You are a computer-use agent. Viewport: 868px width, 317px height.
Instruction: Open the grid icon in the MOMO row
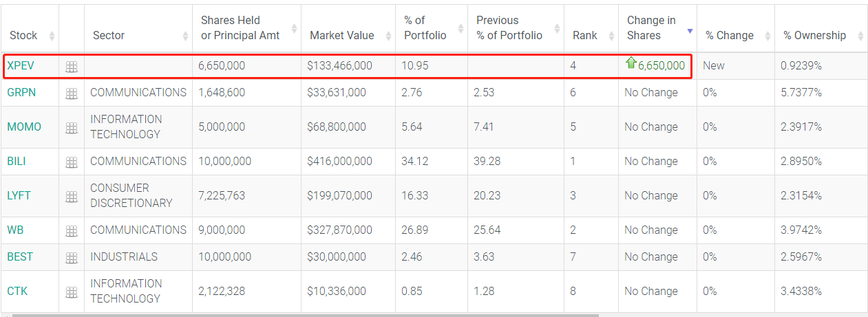tap(72, 128)
